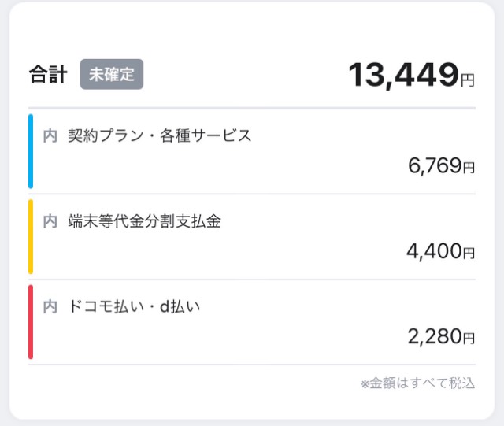Click the 円 unit after 13,449
This screenshot has height=426, width=504.
coord(468,80)
